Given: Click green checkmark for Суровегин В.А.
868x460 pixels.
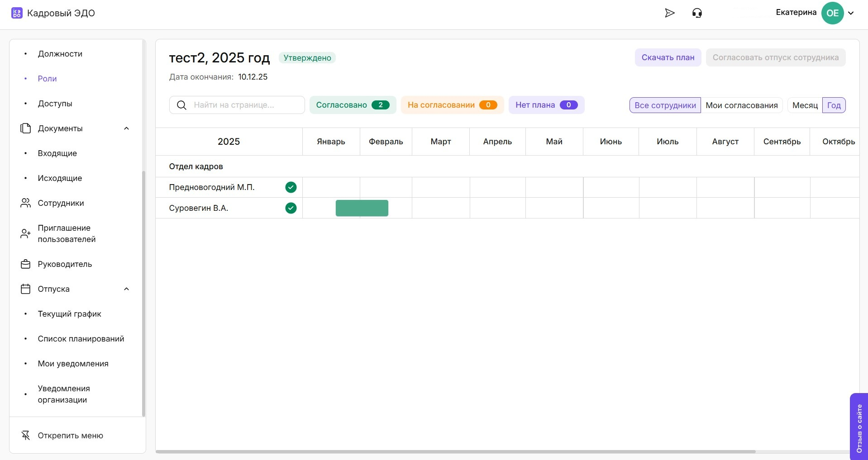Looking at the screenshot, I should pos(291,208).
